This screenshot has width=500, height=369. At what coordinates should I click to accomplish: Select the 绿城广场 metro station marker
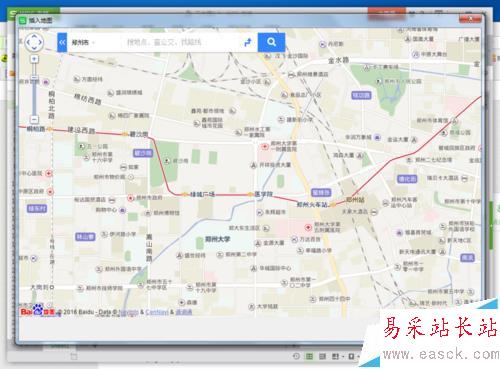pos(185,194)
